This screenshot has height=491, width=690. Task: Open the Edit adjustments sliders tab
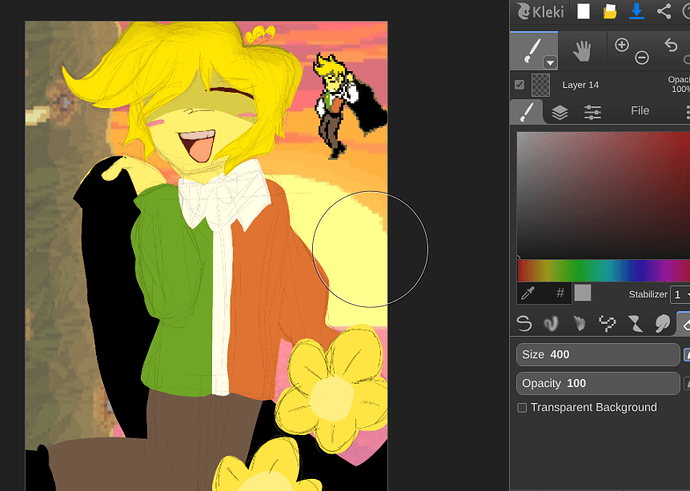[593, 113]
